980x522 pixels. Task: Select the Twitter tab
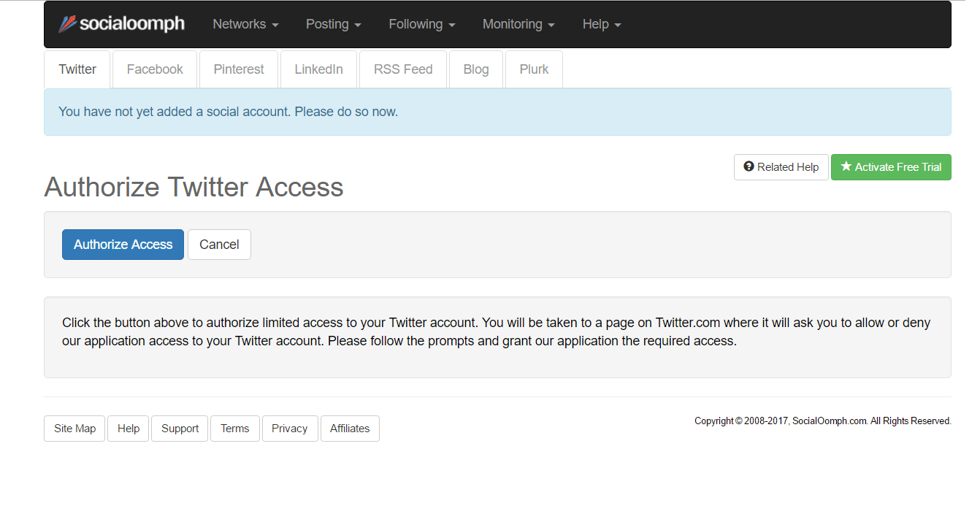point(77,69)
